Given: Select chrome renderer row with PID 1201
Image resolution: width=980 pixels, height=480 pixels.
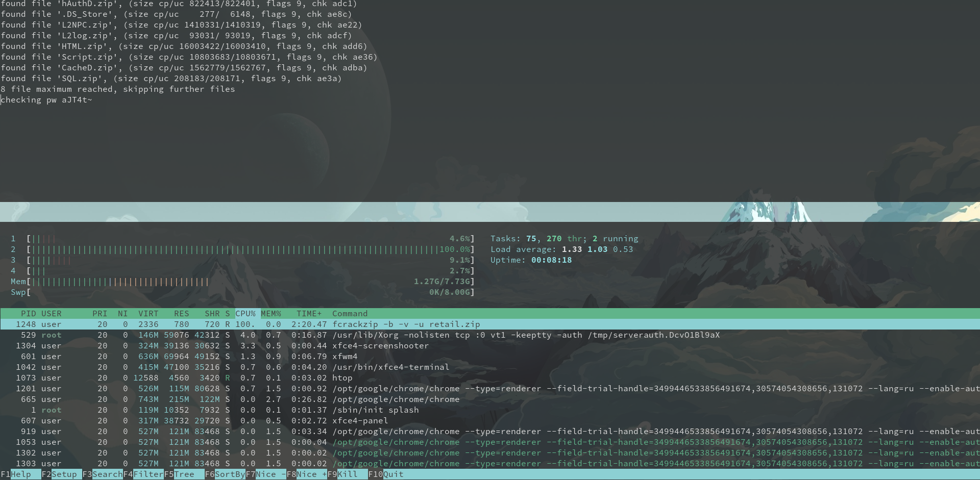Looking at the screenshot, I should [x=490, y=389].
